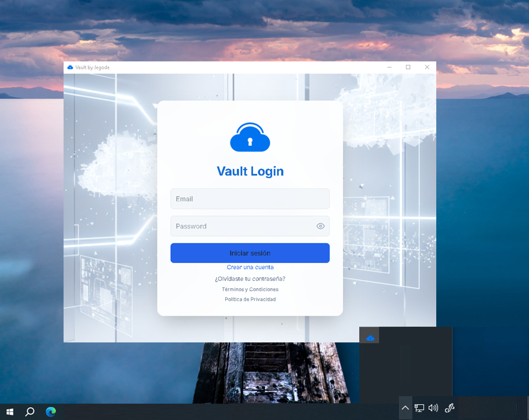
Task: Minimize the Vault by Jegode window
Action: click(x=390, y=67)
